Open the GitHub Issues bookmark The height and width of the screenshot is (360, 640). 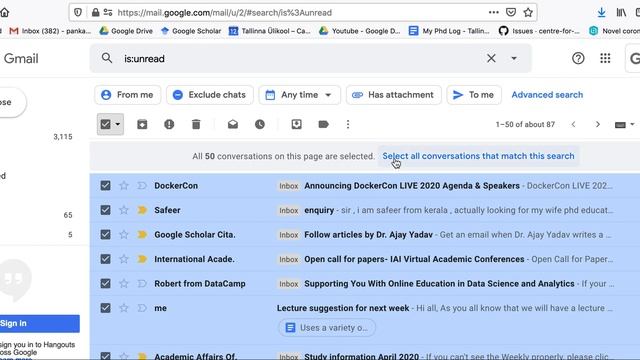(539, 31)
